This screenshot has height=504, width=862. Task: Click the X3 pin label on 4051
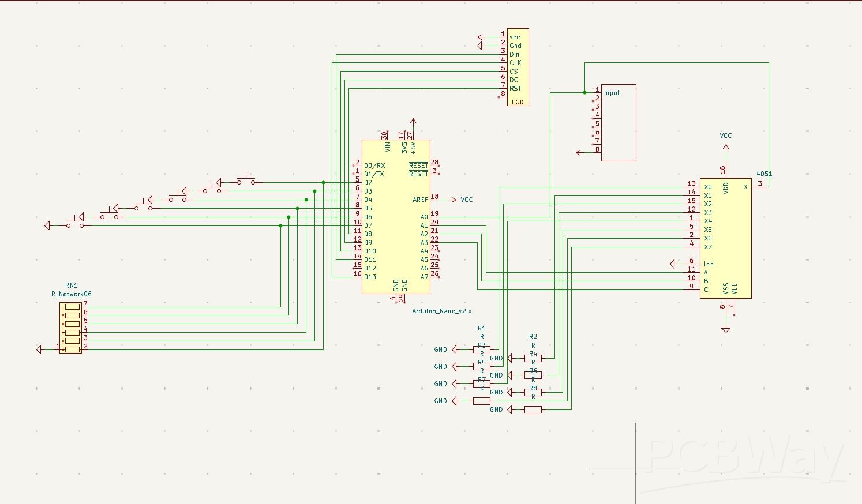[708, 213]
